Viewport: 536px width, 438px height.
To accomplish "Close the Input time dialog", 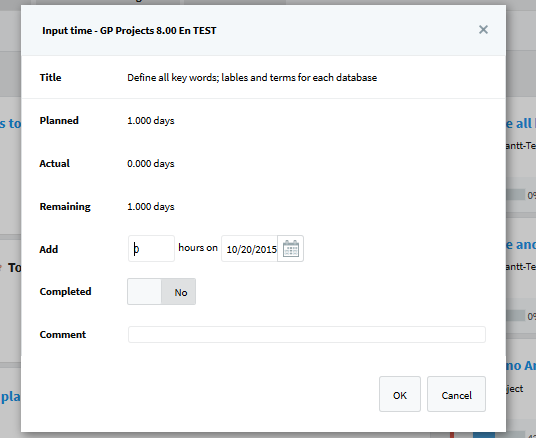I will click(x=483, y=30).
